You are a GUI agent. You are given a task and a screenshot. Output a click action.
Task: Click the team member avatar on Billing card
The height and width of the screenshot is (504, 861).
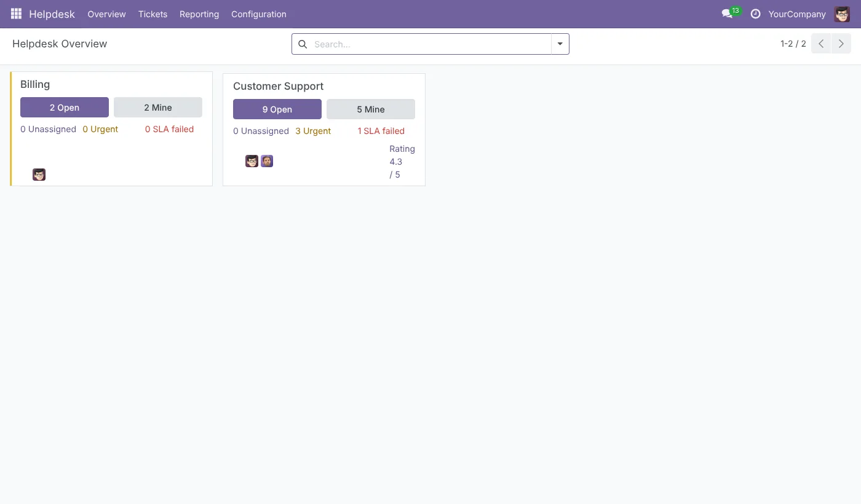pos(39,175)
